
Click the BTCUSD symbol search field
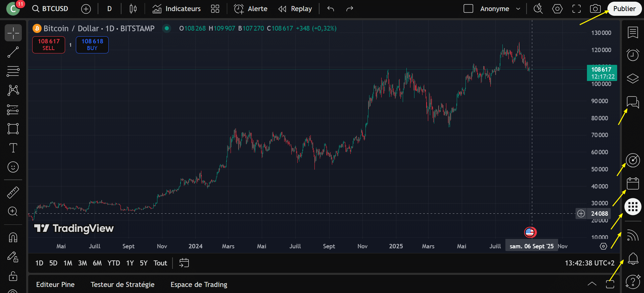[x=51, y=9]
